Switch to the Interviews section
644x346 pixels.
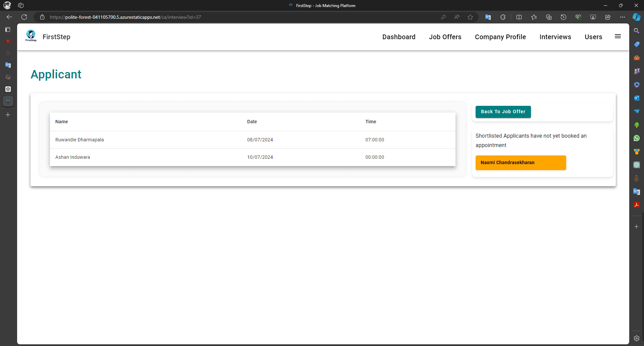(x=555, y=37)
